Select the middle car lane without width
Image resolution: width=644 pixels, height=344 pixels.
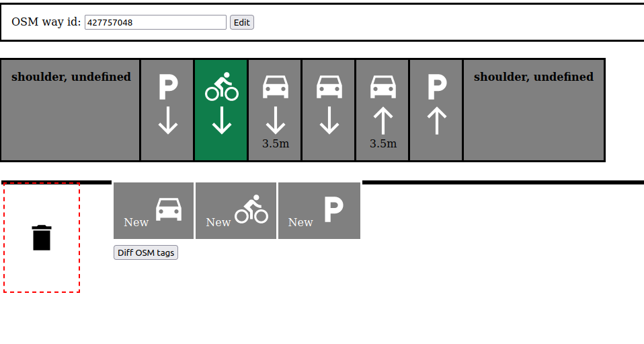point(329,110)
